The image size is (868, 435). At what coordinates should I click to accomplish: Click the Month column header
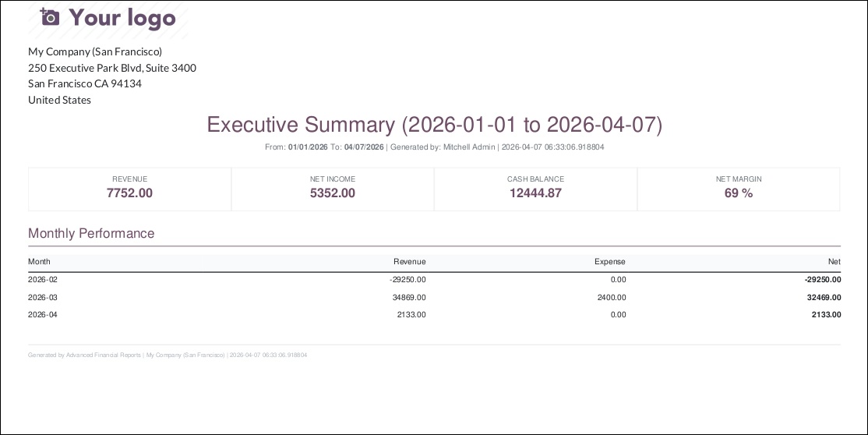39,262
